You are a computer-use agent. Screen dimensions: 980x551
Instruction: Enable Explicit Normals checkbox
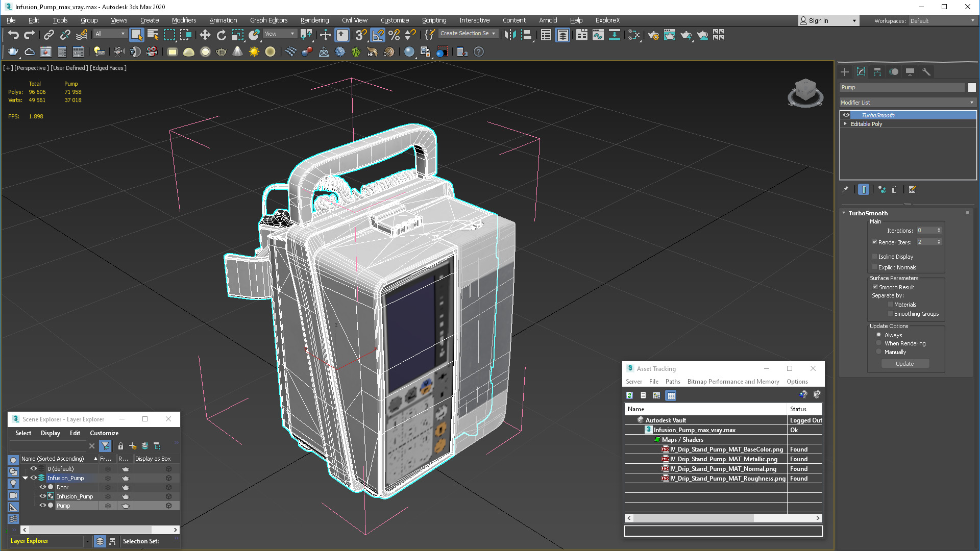(x=875, y=267)
